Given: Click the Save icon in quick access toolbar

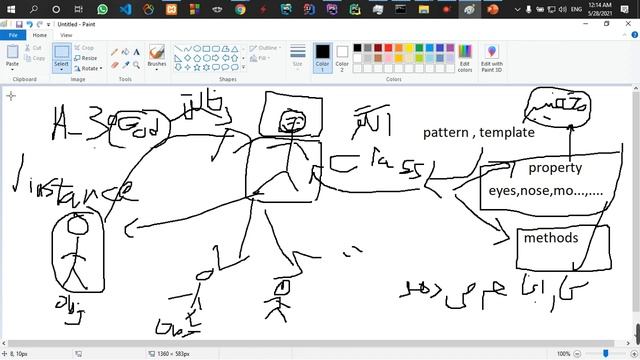Looking at the screenshot, I should 19,24.
